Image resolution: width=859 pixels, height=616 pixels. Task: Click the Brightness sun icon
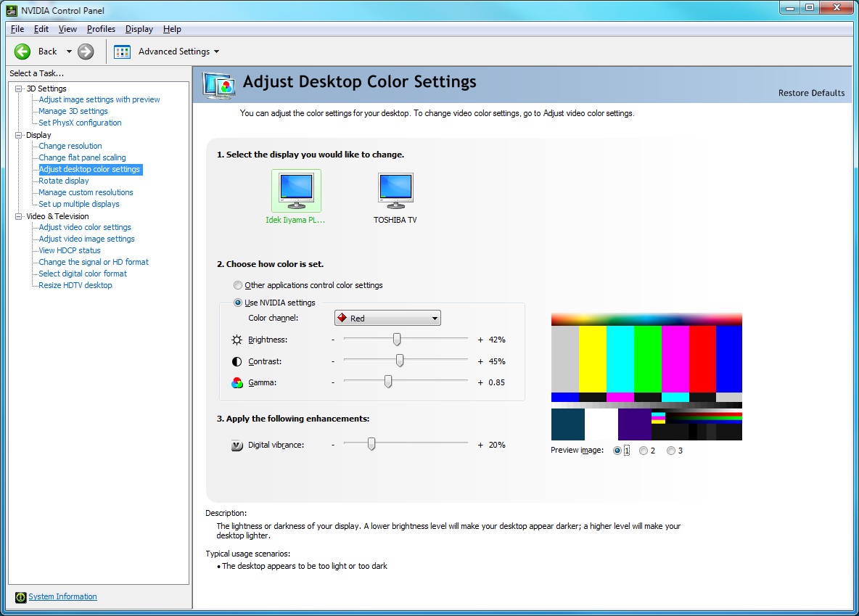[237, 340]
